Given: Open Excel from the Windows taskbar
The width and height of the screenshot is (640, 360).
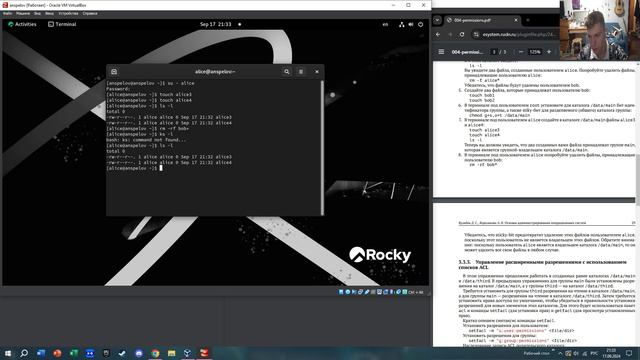Looking at the screenshot, I should pos(73,353).
